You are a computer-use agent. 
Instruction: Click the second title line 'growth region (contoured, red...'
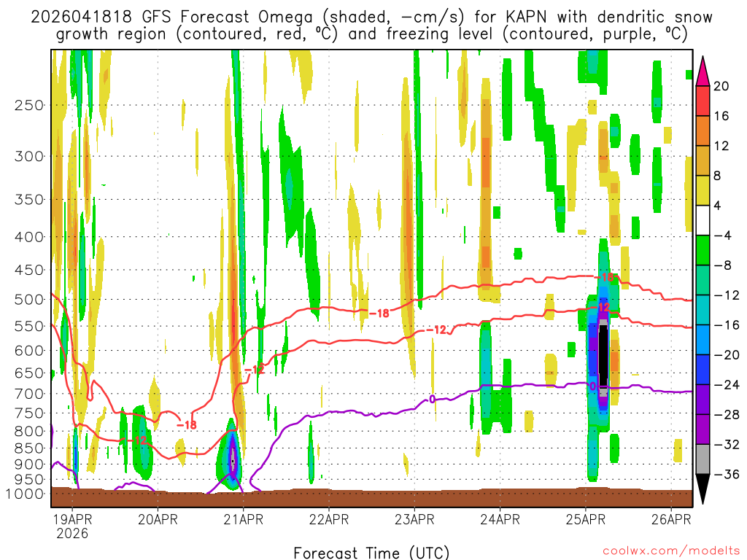371,34
